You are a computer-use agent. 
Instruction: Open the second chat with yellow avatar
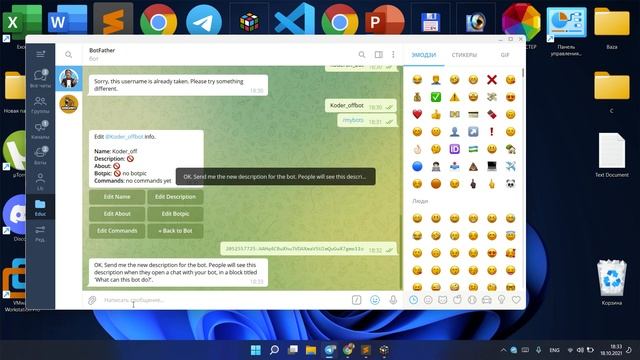pyautogui.click(x=69, y=104)
